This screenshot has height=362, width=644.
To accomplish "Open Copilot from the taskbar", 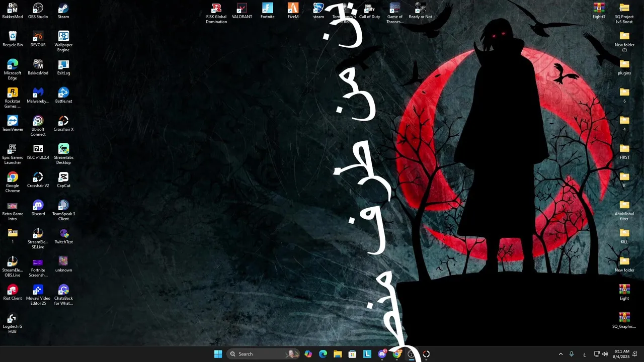I will 308,354.
